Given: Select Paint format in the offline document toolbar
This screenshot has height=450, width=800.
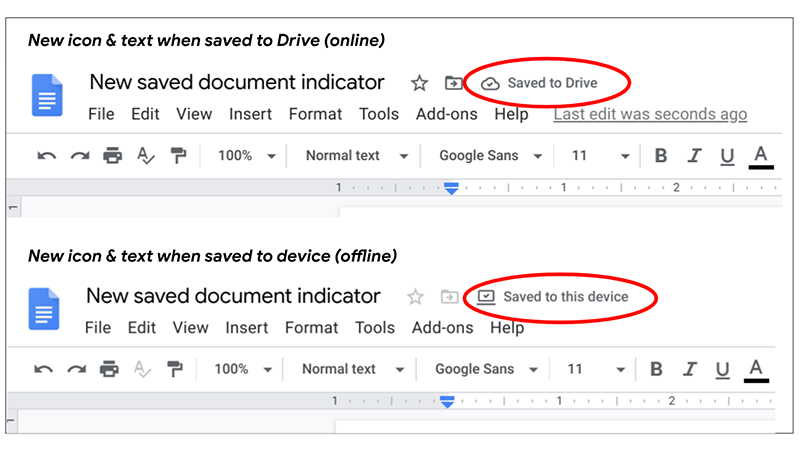Looking at the screenshot, I should point(176,369).
